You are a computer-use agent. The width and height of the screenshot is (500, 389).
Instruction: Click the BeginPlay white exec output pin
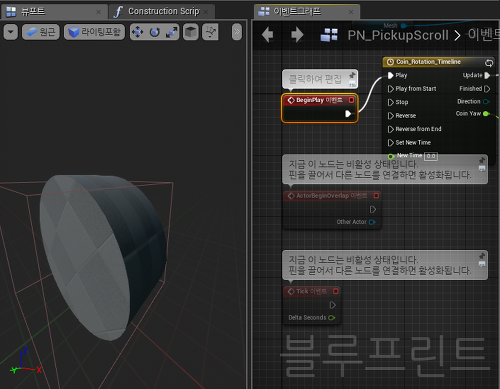pyautogui.click(x=348, y=114)
